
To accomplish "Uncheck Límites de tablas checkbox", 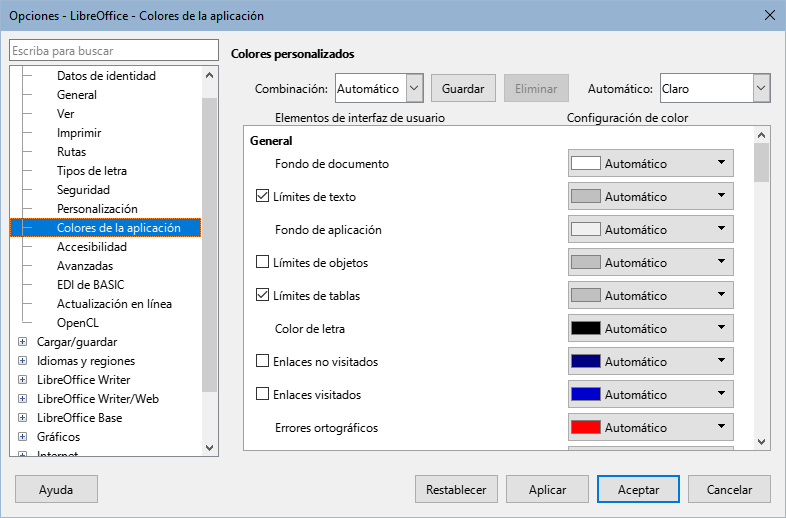I will coord(262,295).
